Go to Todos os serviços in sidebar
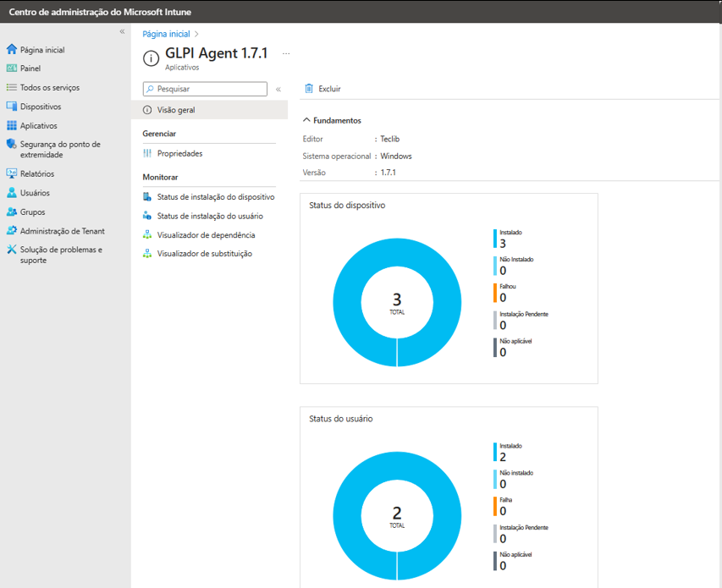 pyautogui.click(x=50, y=87)
